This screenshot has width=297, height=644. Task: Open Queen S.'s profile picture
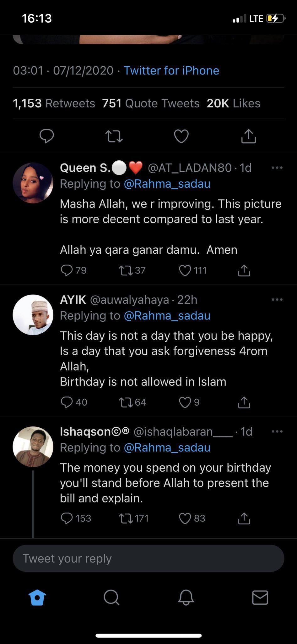(x=33, y=183)
